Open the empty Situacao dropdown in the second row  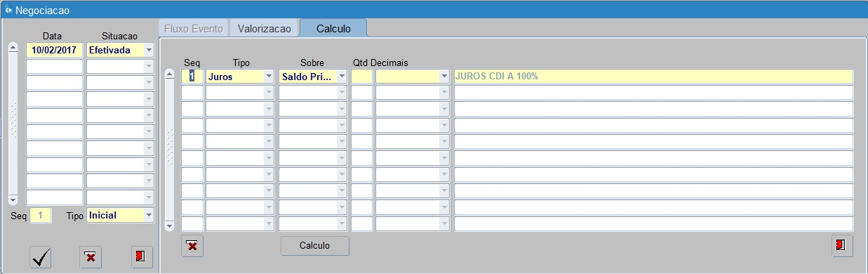coord(149,67)
